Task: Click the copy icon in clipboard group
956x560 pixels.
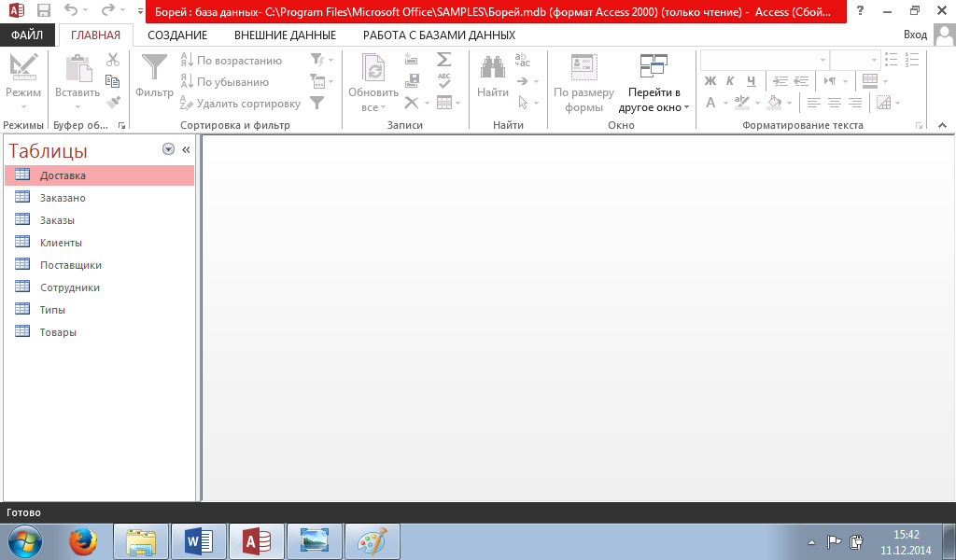Action: [x=112, y=81]
